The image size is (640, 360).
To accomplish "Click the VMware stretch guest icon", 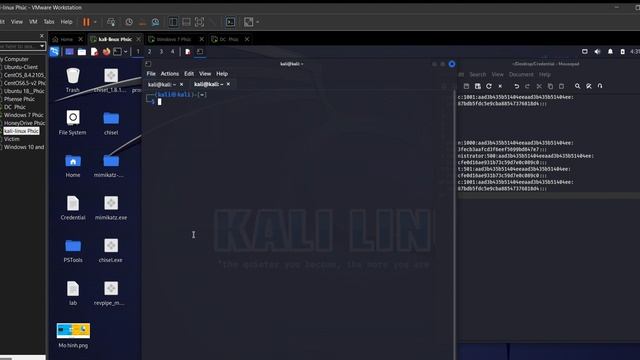I will click(x=249, y=22).
